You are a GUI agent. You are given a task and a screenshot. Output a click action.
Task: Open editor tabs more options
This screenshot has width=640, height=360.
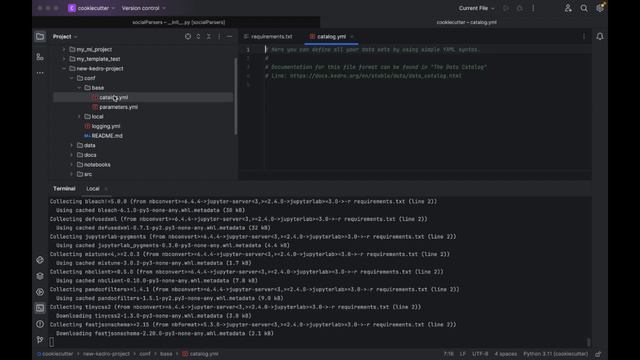584,37
